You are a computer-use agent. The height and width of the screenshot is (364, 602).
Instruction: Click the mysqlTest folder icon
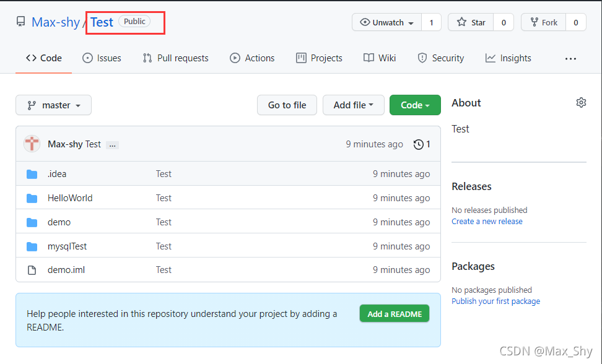32,246
